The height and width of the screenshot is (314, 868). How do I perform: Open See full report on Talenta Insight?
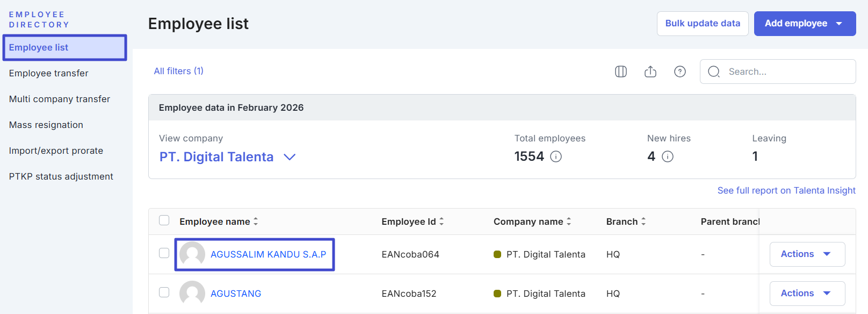(x=786, y=190)
